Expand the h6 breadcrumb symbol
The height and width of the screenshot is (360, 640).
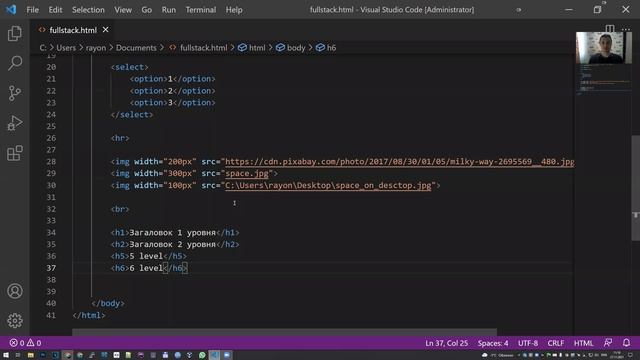(326, 48)
